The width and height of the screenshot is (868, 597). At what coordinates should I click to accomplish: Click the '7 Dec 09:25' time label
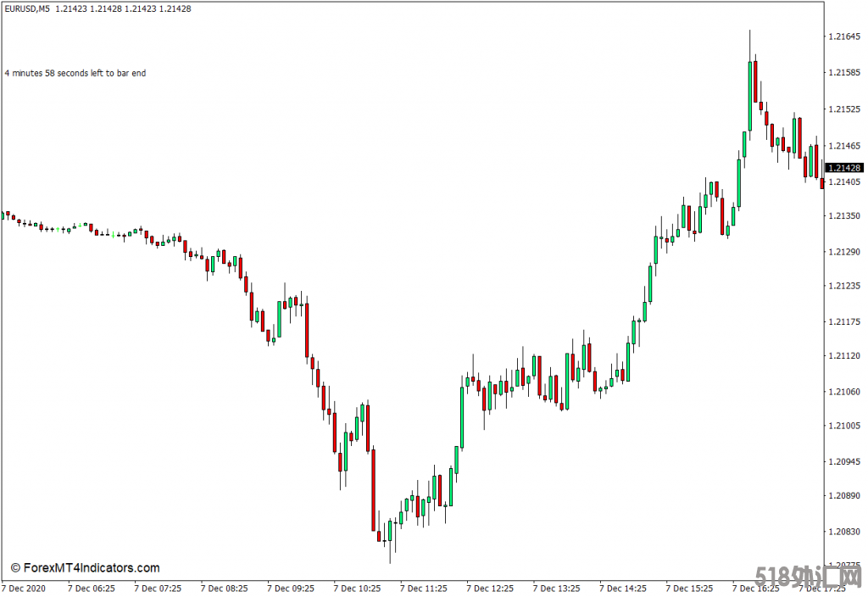click(x=291, y=589)
